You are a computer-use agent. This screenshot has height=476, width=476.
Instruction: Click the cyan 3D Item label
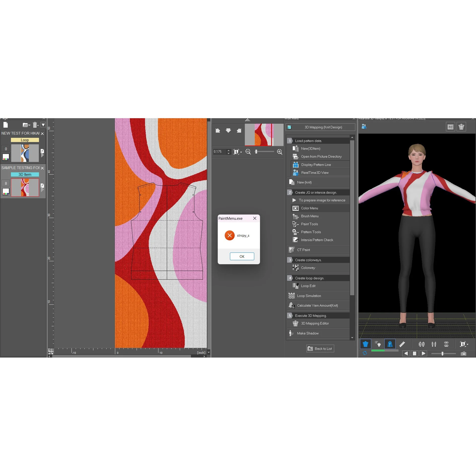point(25,175)
